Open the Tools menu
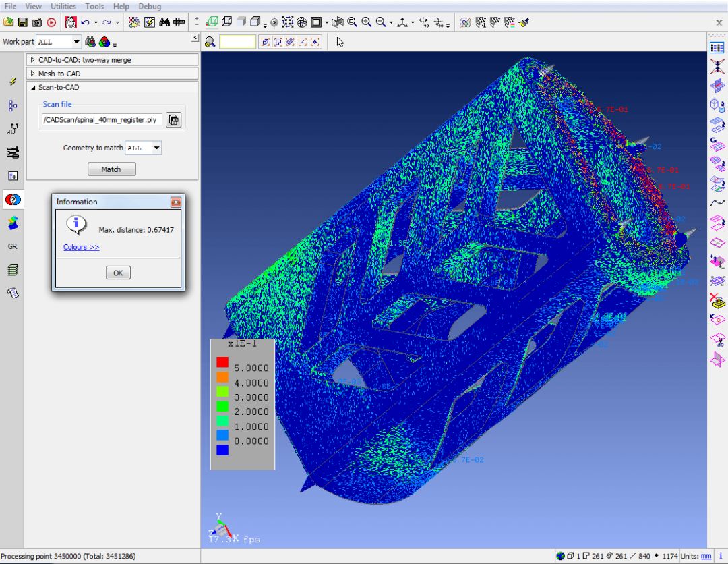The width and height of the screenshot is (728, 564). [94, 7]
